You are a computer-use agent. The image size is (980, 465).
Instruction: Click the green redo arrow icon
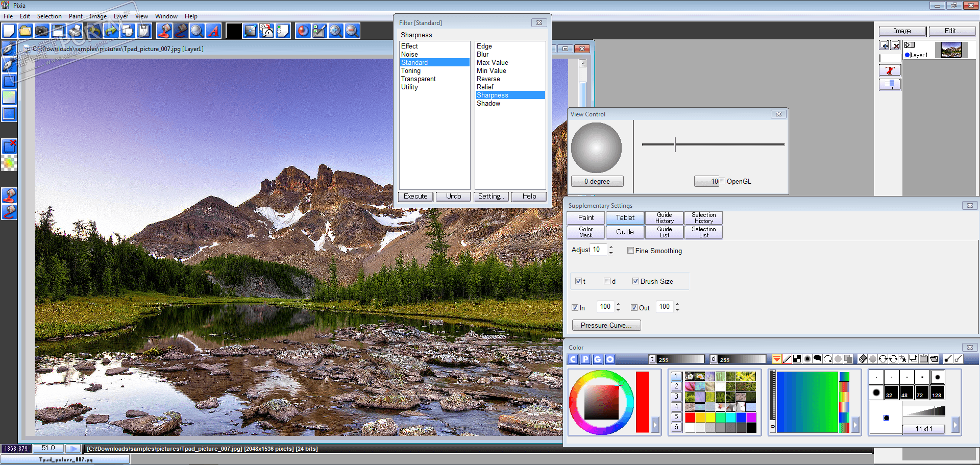tap(111, 31)
